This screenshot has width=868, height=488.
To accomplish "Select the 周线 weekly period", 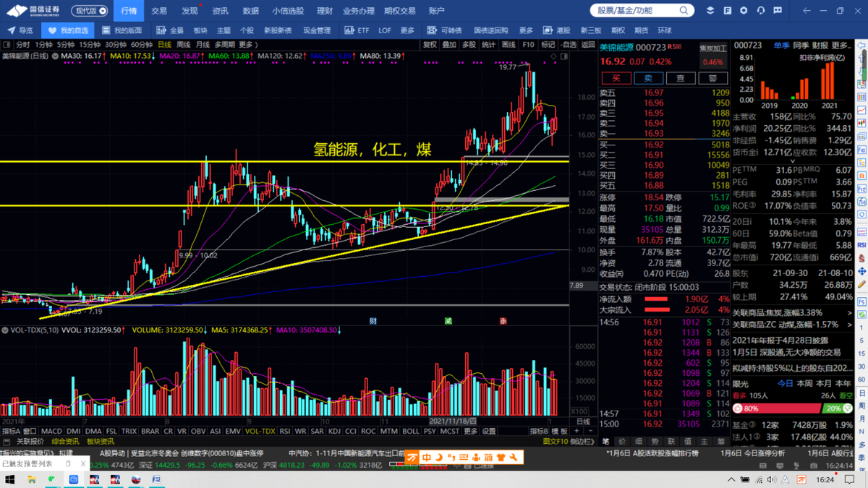I will (184, 45).
